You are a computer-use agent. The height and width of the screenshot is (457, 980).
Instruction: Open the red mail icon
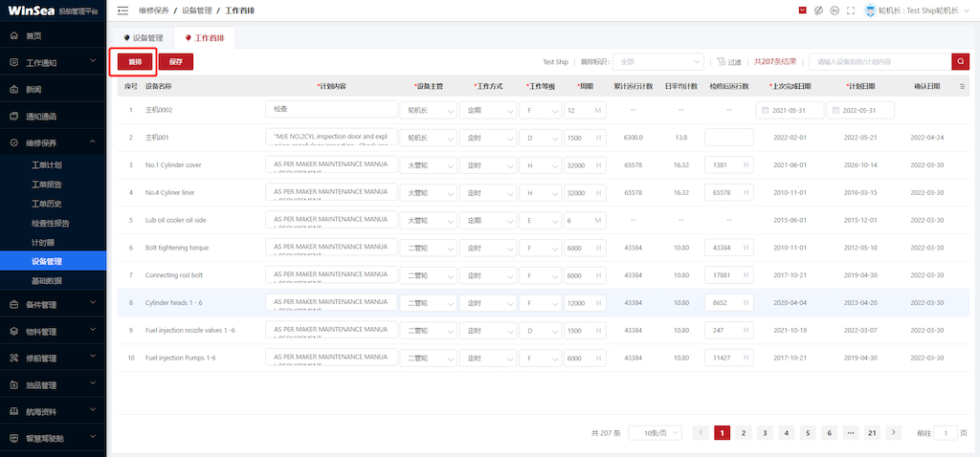tap(803, 11)
